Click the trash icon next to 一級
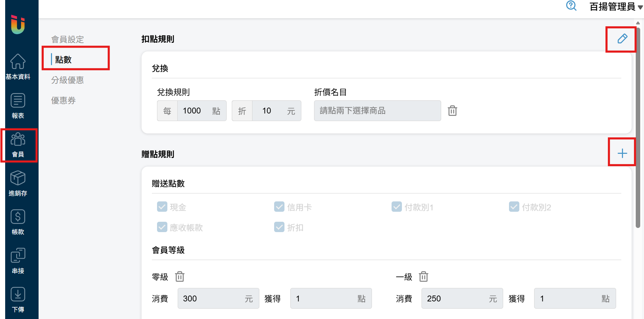 click(x=423, y=277)
